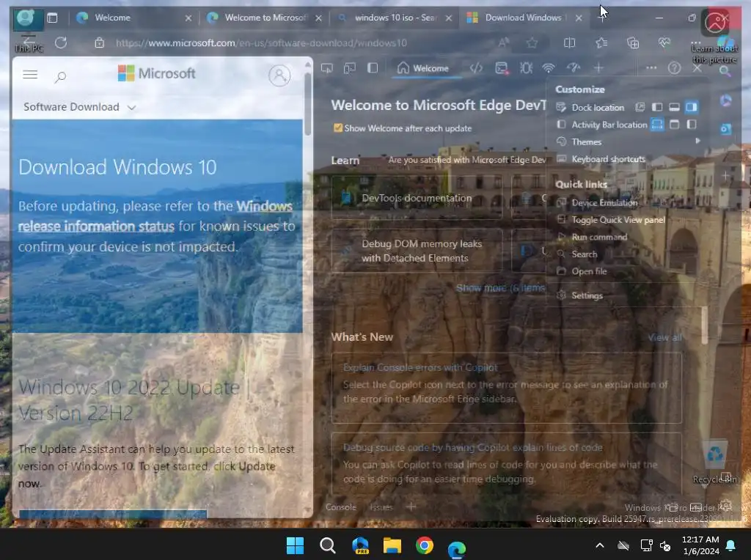This screenshot has width=751, height=560.
Task: Switch to the windows 10 iso search tab
Action: pos(394,18)
